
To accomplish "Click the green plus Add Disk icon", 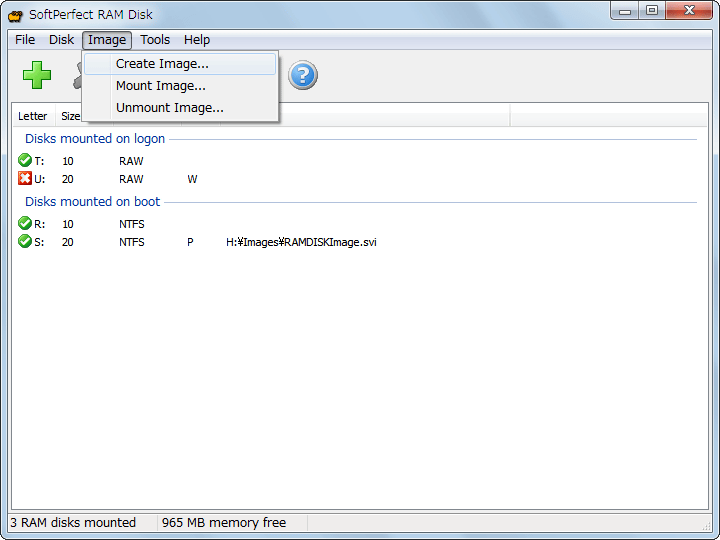I will (37, 75).
